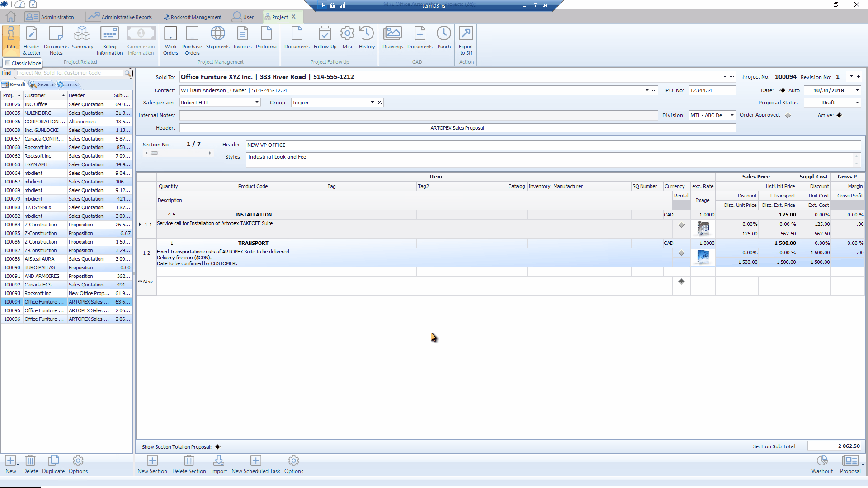
Task: Click the Sold To link label
Action: pos(165,77)
